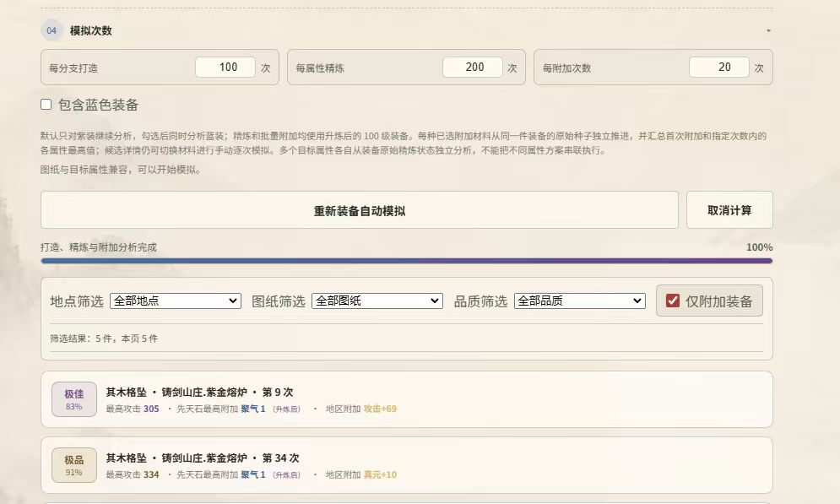Click the 图纸与目标属性兼容 notice text

(x=121, y=170)
